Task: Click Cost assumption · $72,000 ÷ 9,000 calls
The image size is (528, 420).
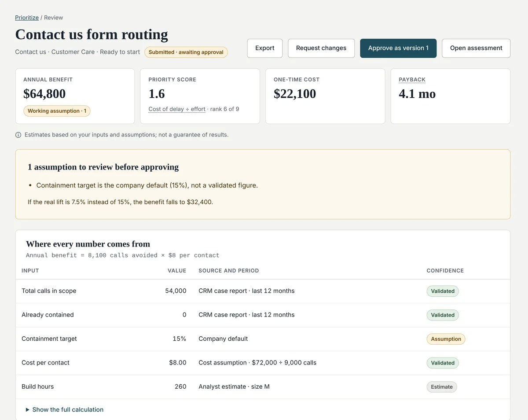Action: coord(257,363)
